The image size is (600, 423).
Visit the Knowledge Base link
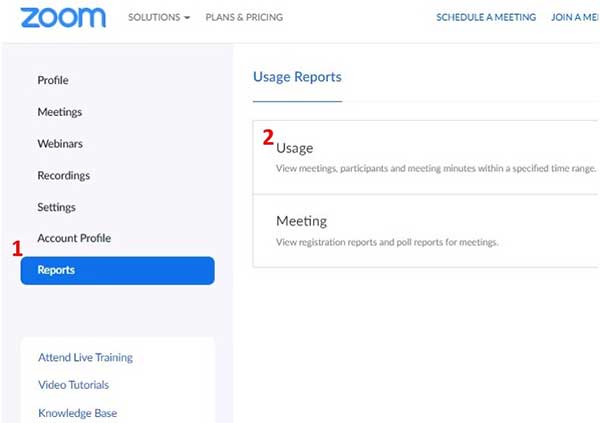[77, 412]
